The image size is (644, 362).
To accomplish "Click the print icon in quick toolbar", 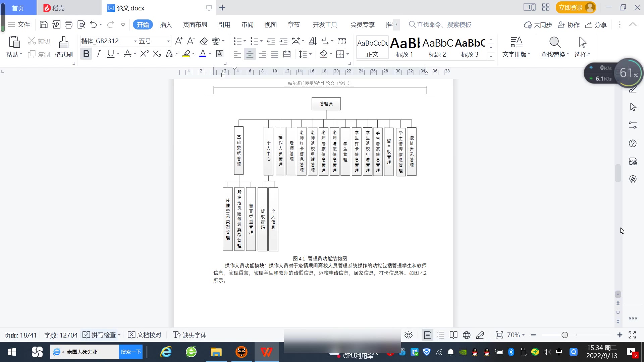I will click(68, 24).
